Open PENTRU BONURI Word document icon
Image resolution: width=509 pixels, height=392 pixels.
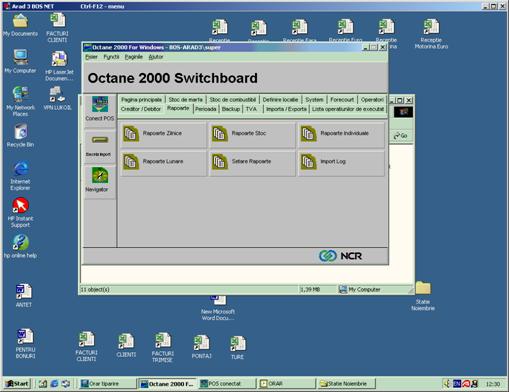[x=25, y=344]
